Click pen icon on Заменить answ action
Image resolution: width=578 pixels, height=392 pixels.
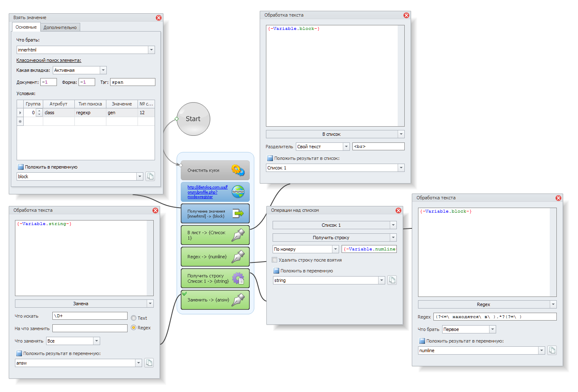pos(238,300)
